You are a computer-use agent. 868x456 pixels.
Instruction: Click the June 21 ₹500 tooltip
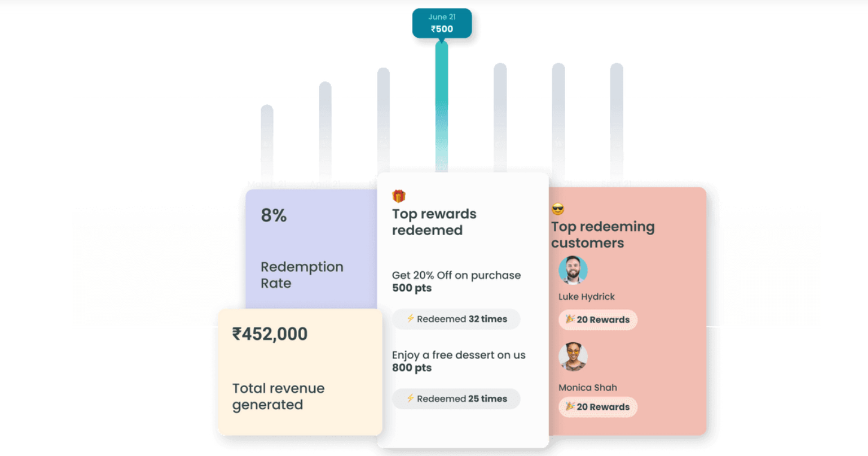[442, 23]
